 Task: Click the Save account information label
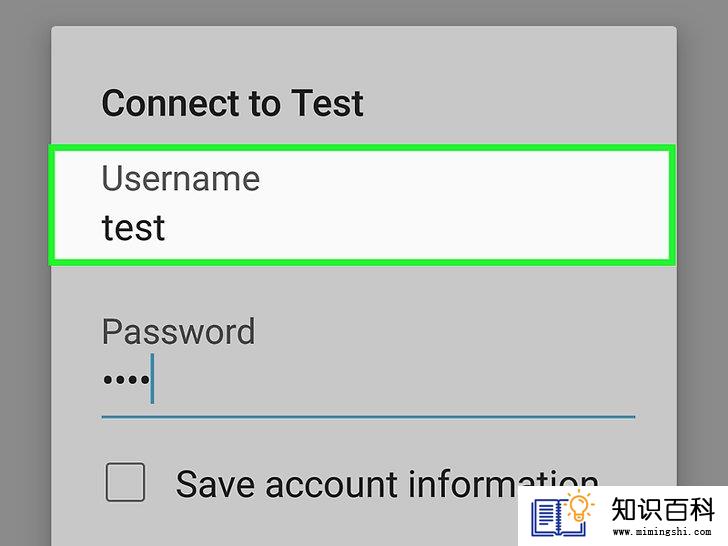pos(387,484)
